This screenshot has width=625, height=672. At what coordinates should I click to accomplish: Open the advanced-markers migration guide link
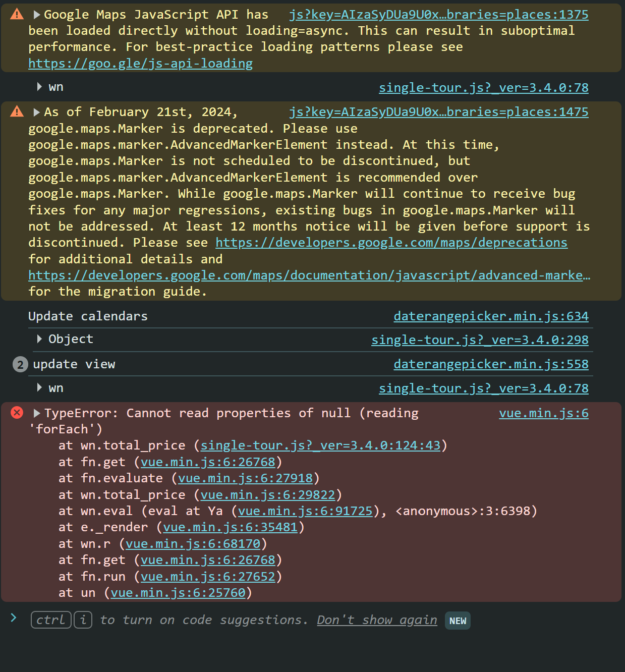click(x=309, y=275)
